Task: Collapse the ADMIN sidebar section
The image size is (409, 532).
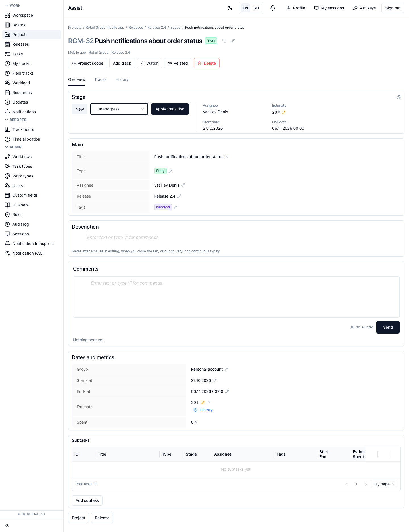Action: click(13, 147)
